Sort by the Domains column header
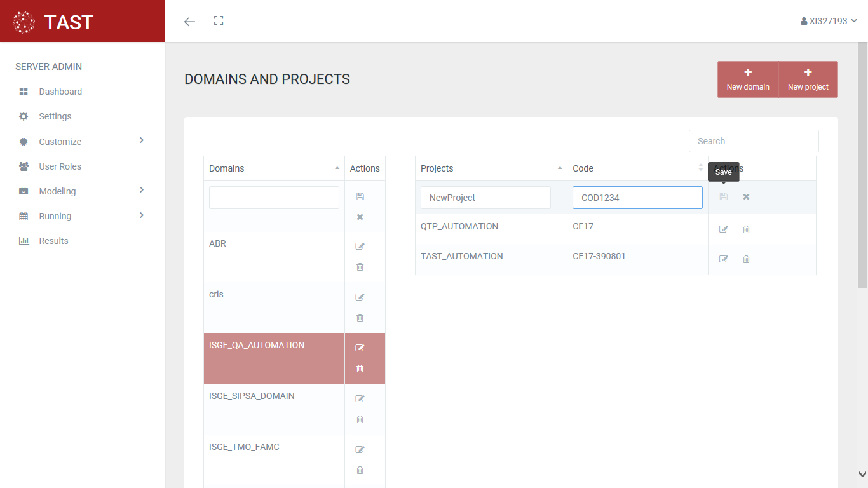Viewport: 868px width, 488px height. coord(274,168)
